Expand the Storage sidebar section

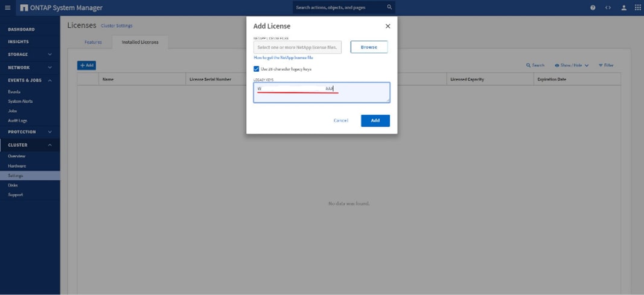tap(30, 54)
